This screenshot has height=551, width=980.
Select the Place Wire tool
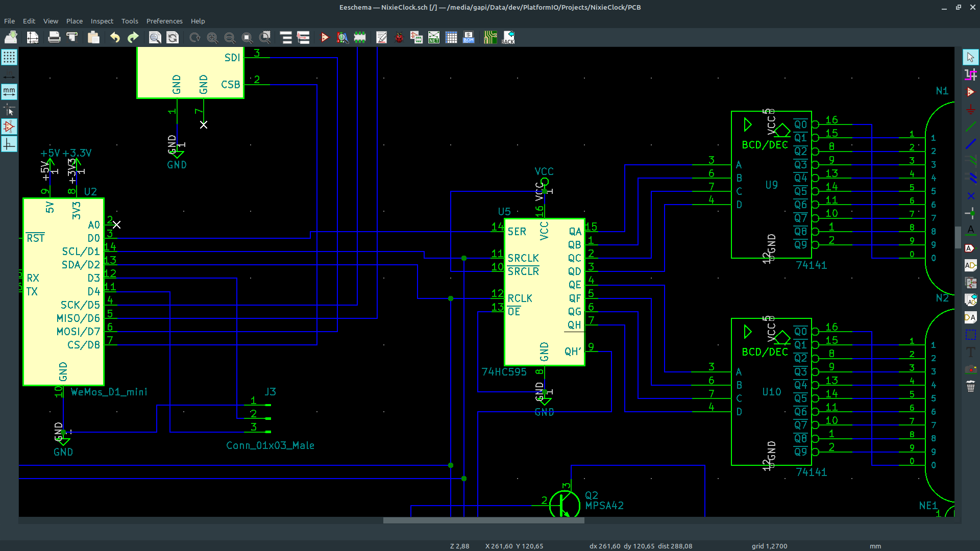971,127
